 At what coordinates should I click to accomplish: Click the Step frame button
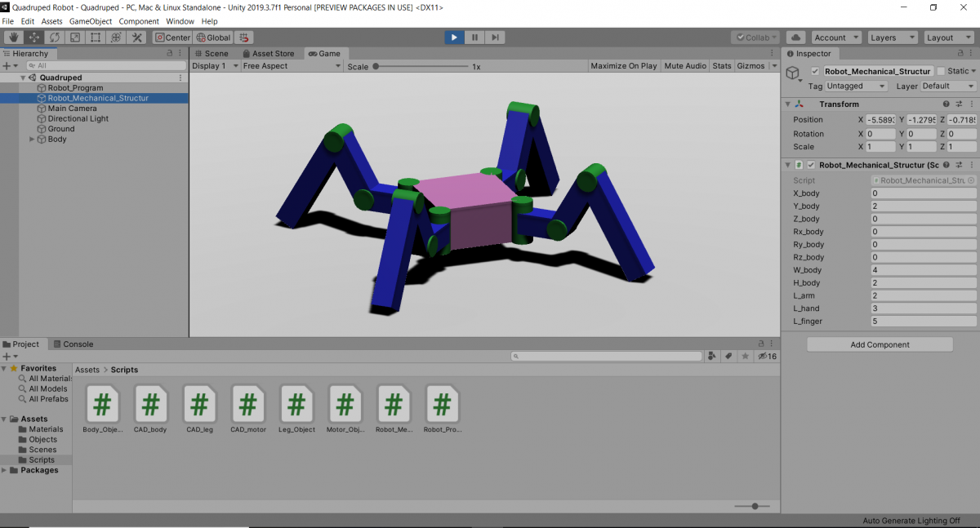pyautogui.click(x=495, y=38)
